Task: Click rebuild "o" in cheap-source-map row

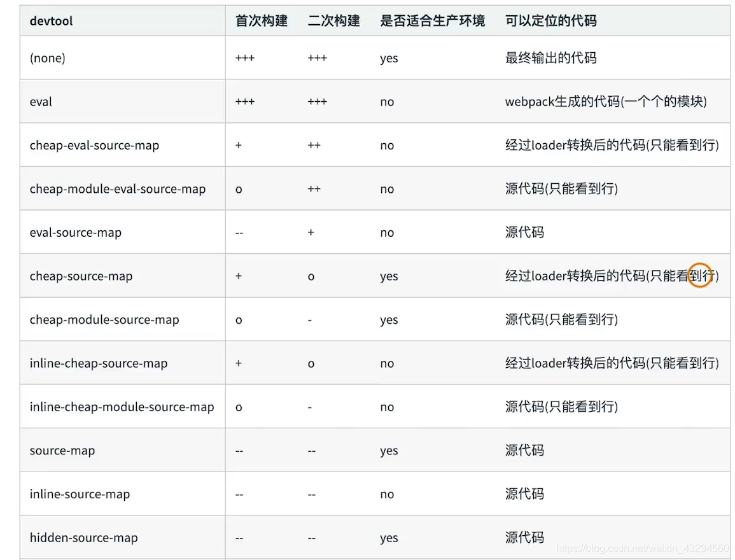Action: click(x=311, y=276)
